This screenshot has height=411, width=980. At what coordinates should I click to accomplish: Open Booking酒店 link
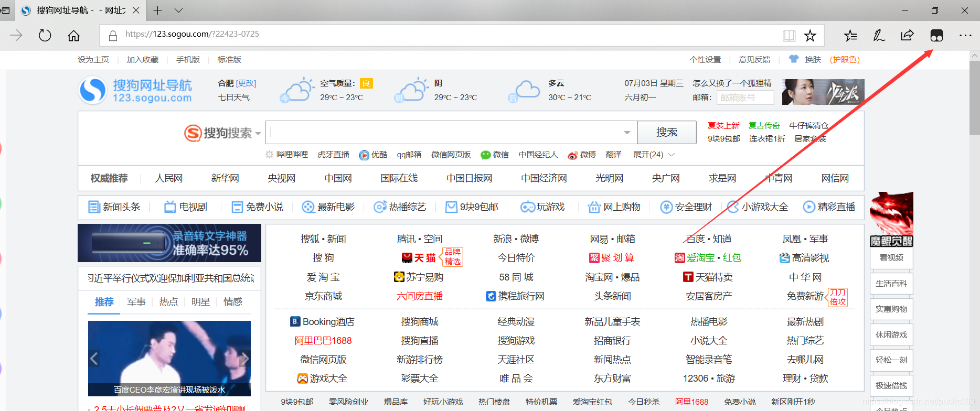tap(323, 321)
